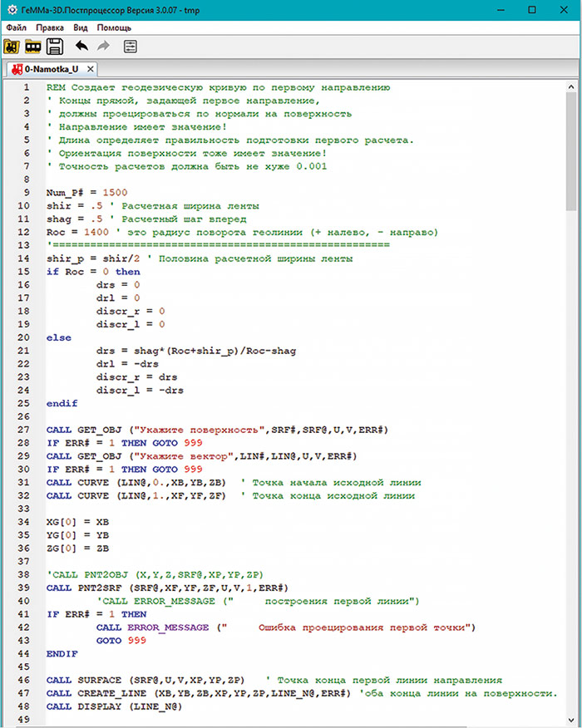Click 'discr_l = -drs' on line 24
Image resolution: width=582 pixels, height=728 pixels.
point(140,391)
